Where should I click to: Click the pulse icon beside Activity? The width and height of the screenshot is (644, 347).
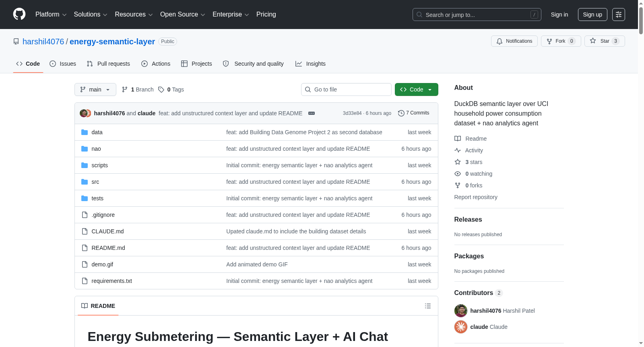(458, 150)
